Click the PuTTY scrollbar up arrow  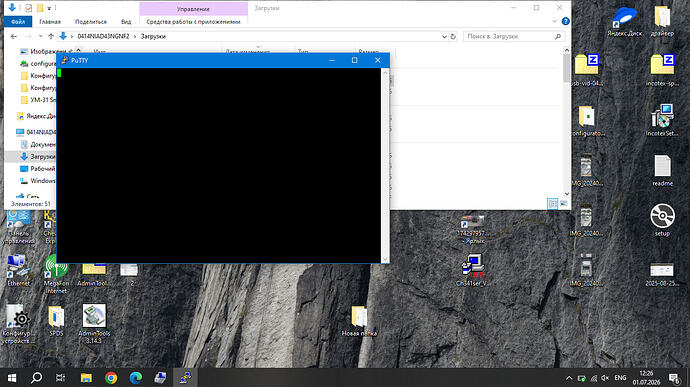(x=385, y=72)
